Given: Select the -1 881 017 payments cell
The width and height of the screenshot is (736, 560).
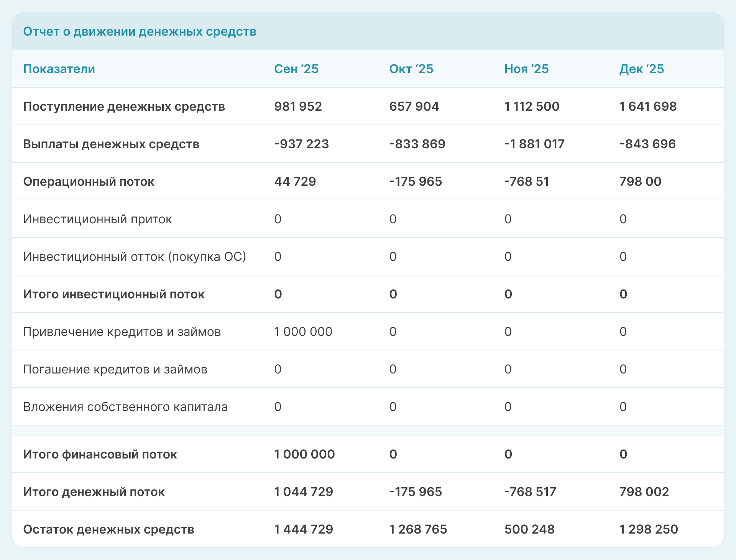Looking at the screenshot, I should coord(534,144).
